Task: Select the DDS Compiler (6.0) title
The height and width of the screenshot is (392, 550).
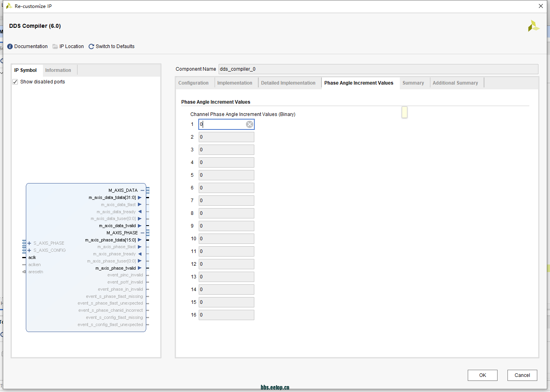Action: [x=35, y=26]
